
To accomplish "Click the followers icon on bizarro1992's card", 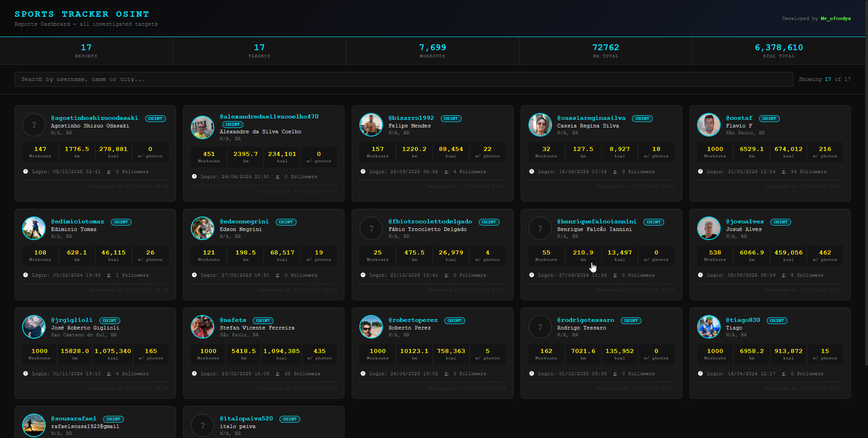I will tap(447, 172).
